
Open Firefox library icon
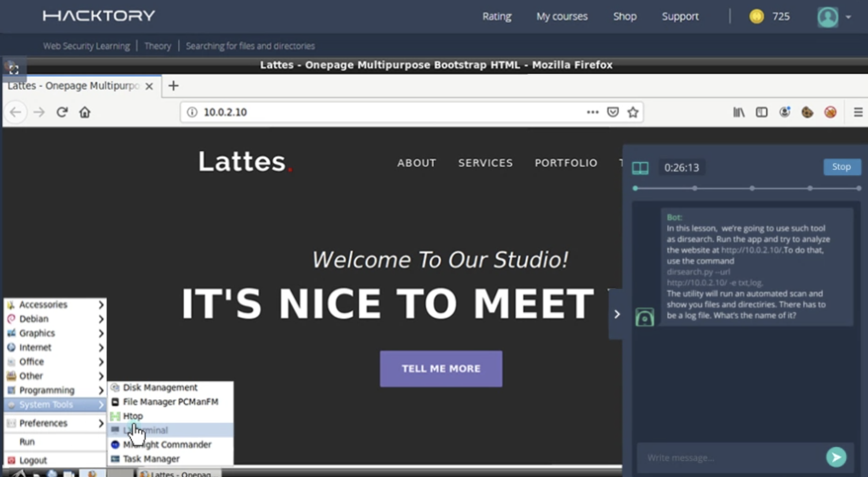[739, 112]
